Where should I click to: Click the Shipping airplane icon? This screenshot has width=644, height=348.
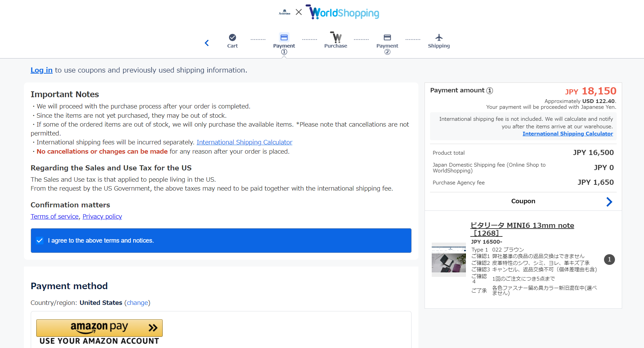[x=439, y=37]
